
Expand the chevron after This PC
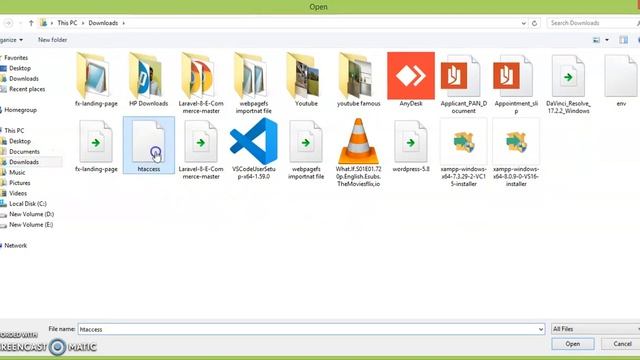pyautogui.click(x=83, y=23)
